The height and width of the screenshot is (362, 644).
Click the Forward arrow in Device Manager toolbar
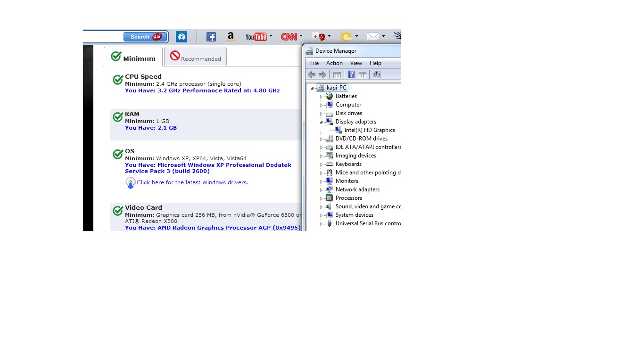click(x=322, y=74)
